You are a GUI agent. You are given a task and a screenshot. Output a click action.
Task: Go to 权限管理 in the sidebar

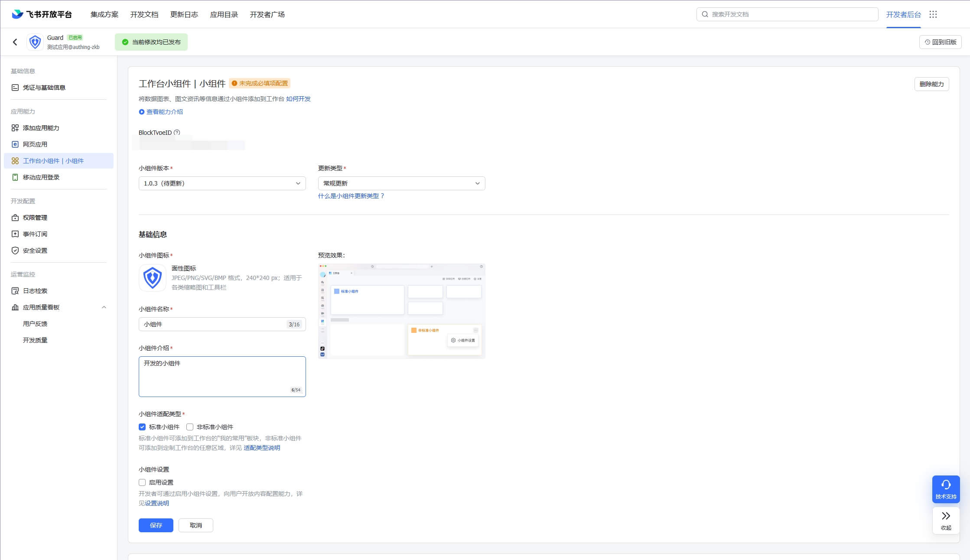(x=35, y=218)
